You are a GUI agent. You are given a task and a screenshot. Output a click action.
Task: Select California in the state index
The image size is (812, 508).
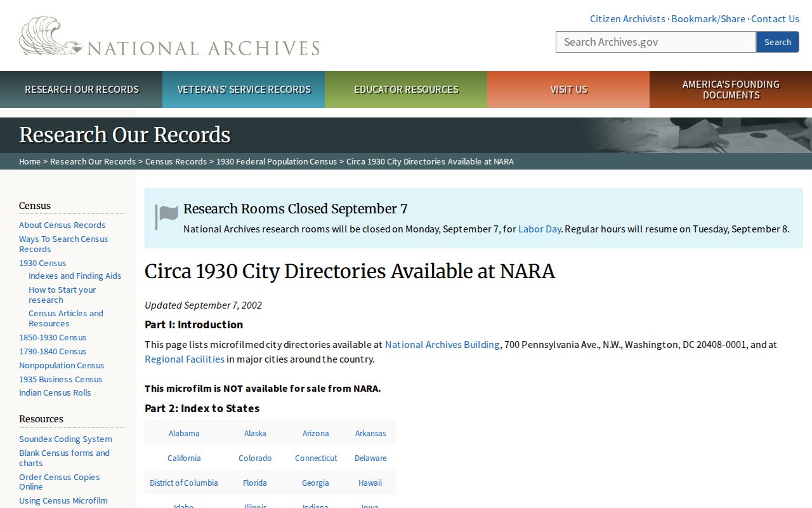[184, 458]
